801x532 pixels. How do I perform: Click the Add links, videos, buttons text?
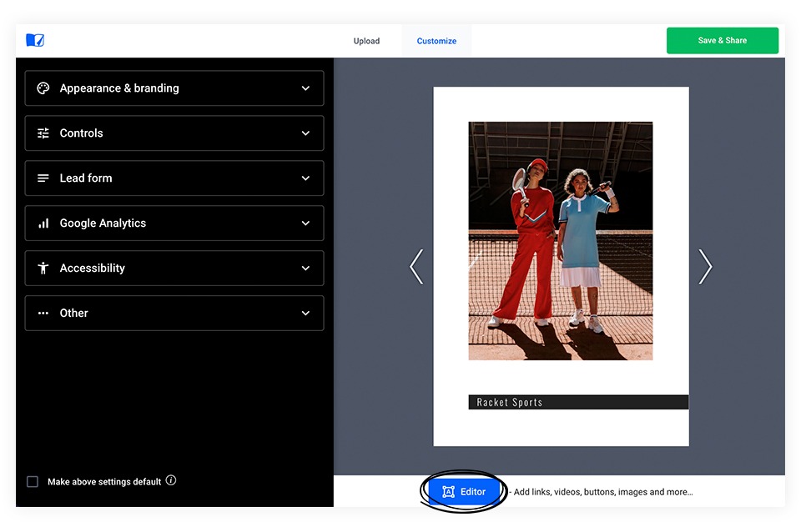point(603,492)
